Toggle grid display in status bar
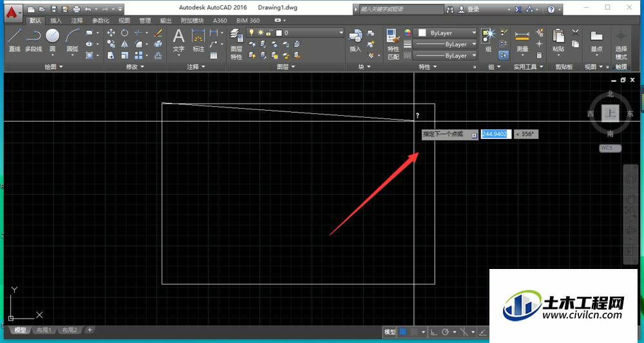The width and height of the screenshot is (644, 343). point(403,332)
